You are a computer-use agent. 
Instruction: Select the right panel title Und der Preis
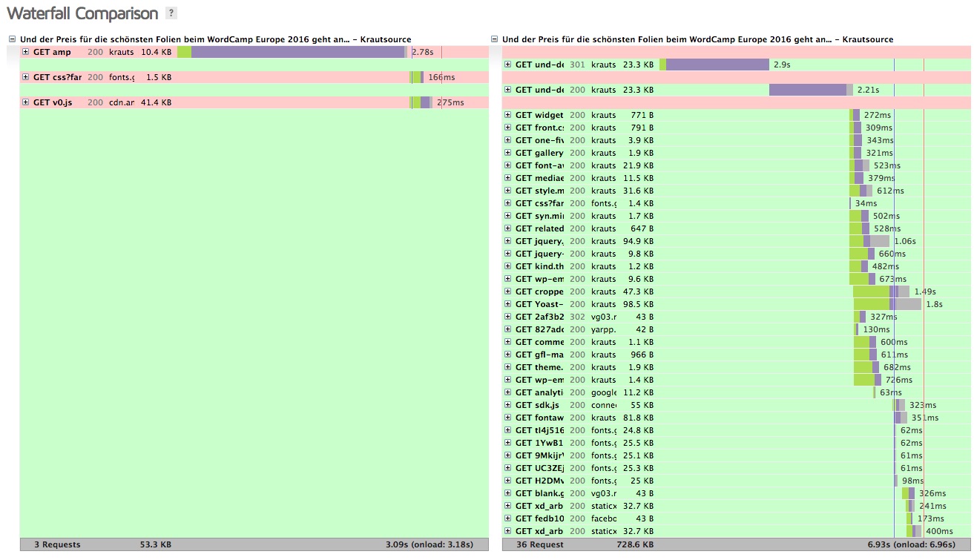[x=697, y=39]
